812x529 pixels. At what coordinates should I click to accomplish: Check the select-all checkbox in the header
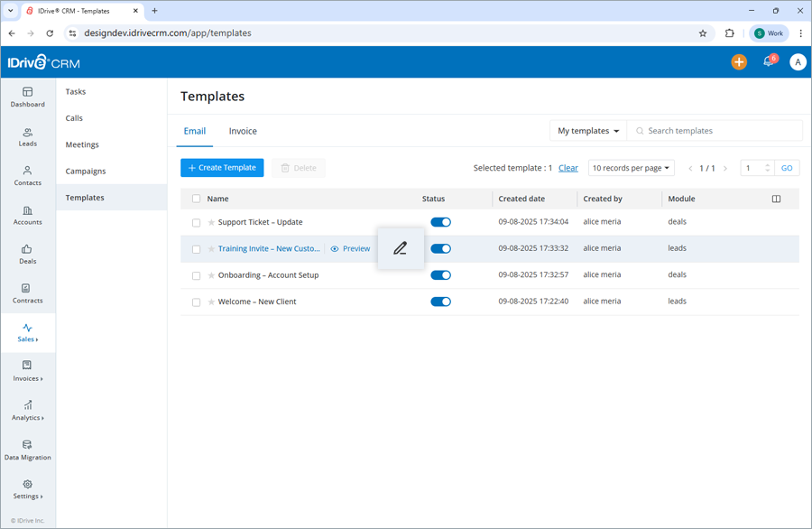click(196, 199)
